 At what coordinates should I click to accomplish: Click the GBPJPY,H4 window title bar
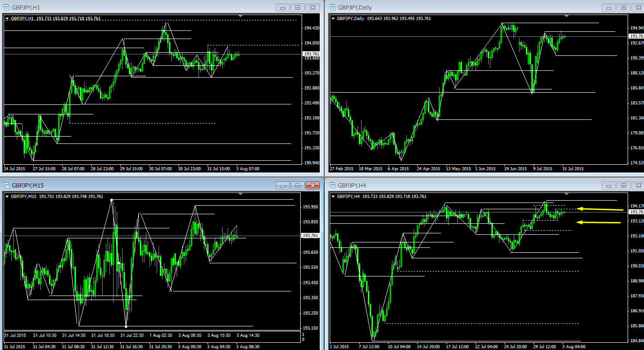tap(454, 185)
